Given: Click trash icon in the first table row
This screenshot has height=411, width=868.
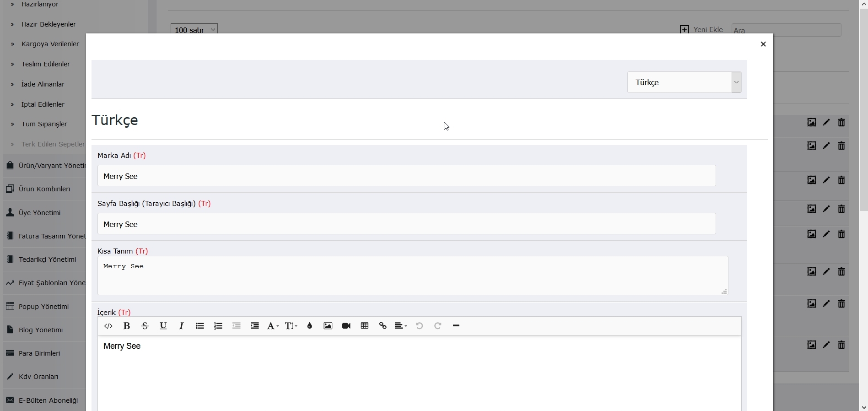Looking at the screenshot, I should coord(841,123).
